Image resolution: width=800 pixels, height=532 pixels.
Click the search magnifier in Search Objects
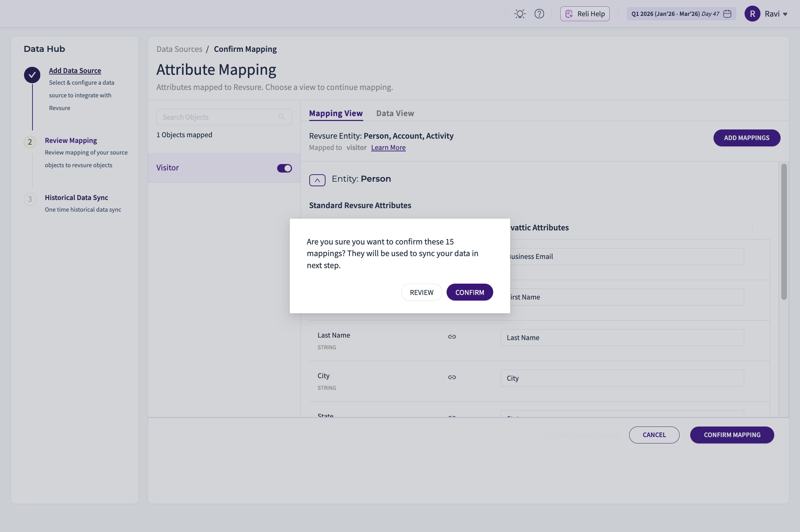pyautogui.click(x=282, y=117)
